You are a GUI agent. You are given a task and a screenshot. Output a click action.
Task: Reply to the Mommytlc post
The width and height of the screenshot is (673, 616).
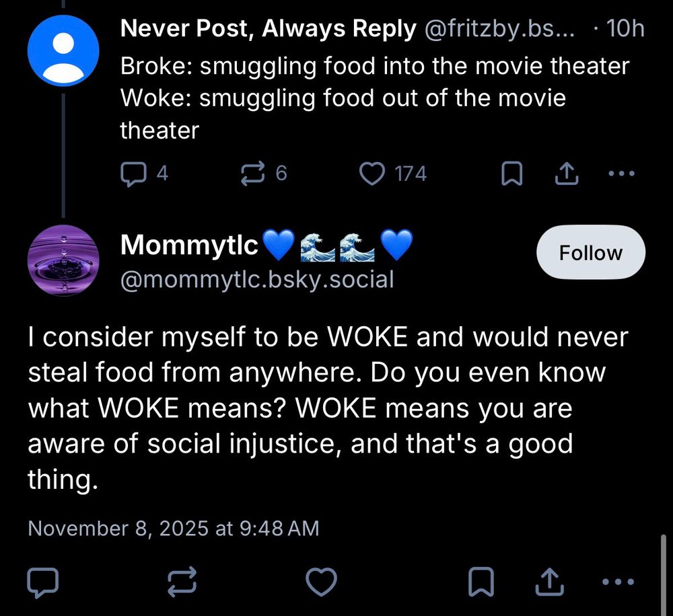(44, 580)
